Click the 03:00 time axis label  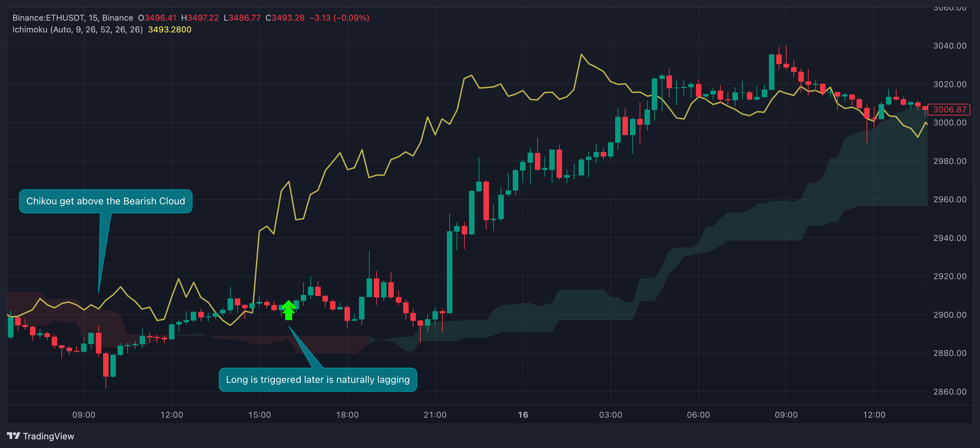pos(610,415)
